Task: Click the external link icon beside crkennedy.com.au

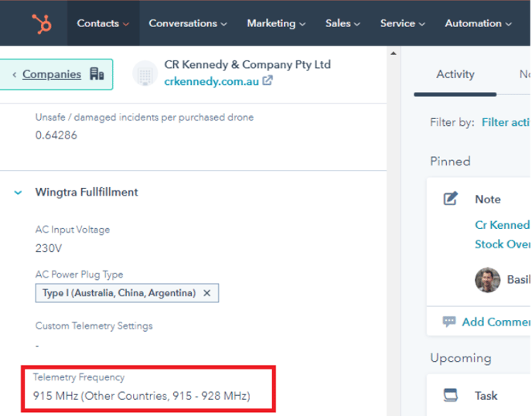Action: pyautogui.click(x=268, y=80)
